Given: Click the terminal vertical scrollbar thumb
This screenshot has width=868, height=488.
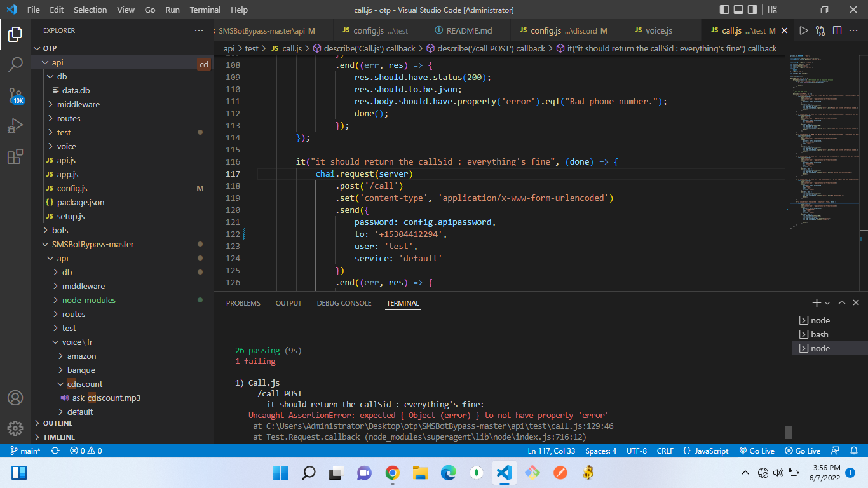Looking at the screenshot, I should click(x=789, y=432).
